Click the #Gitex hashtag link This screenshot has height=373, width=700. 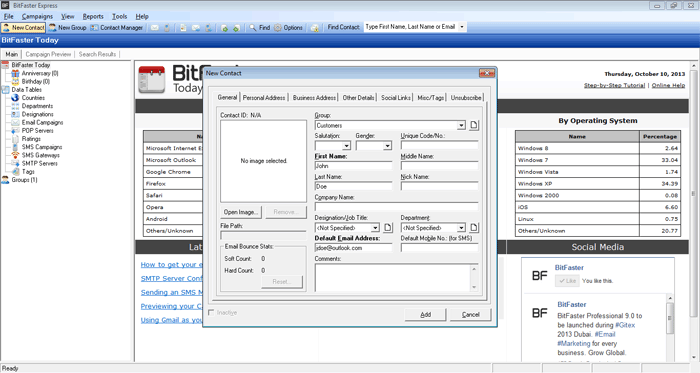pyautogui.click(x=625, y=325)
